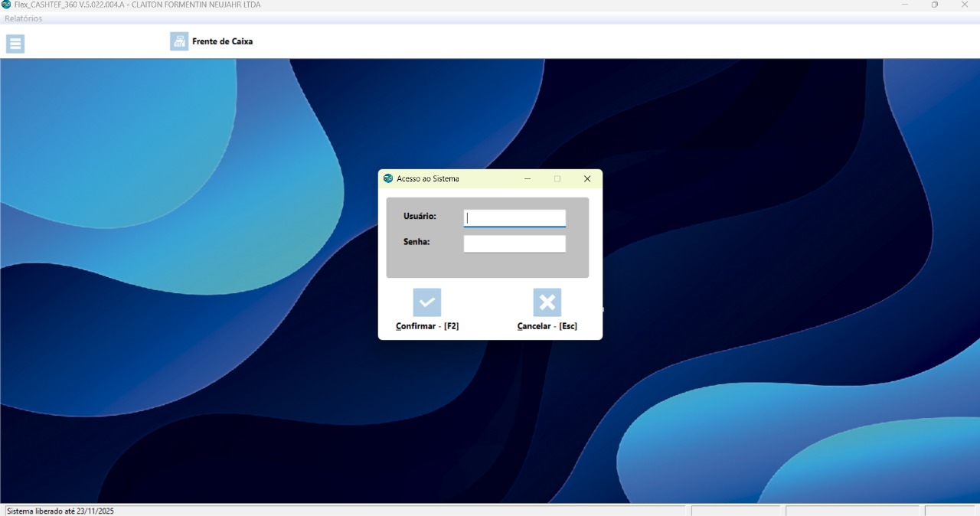Click the Acesso ao Sistema title text

tap(428, 178)
